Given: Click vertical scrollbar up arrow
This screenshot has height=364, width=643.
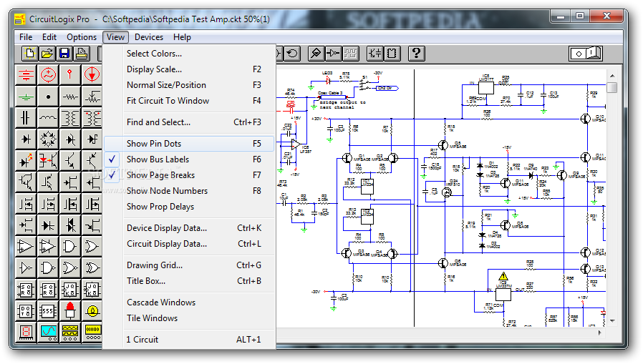Looking at the screenshot, I should click(611, 76).
